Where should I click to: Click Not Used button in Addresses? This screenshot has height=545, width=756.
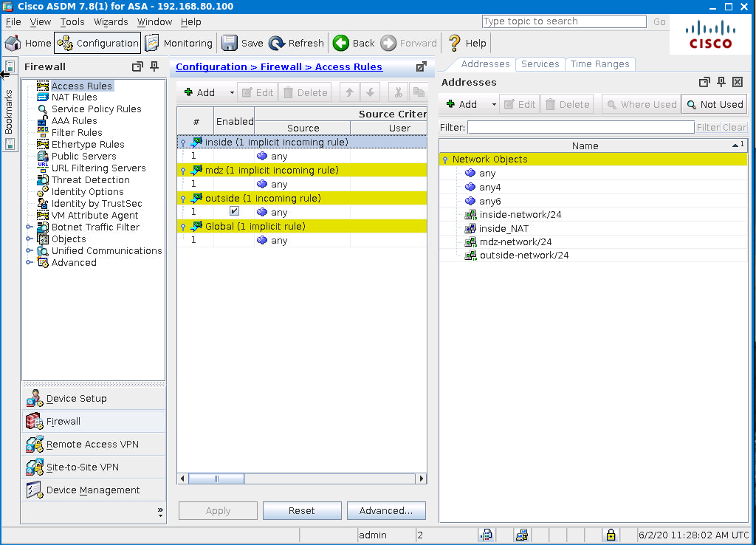point(715,104)
